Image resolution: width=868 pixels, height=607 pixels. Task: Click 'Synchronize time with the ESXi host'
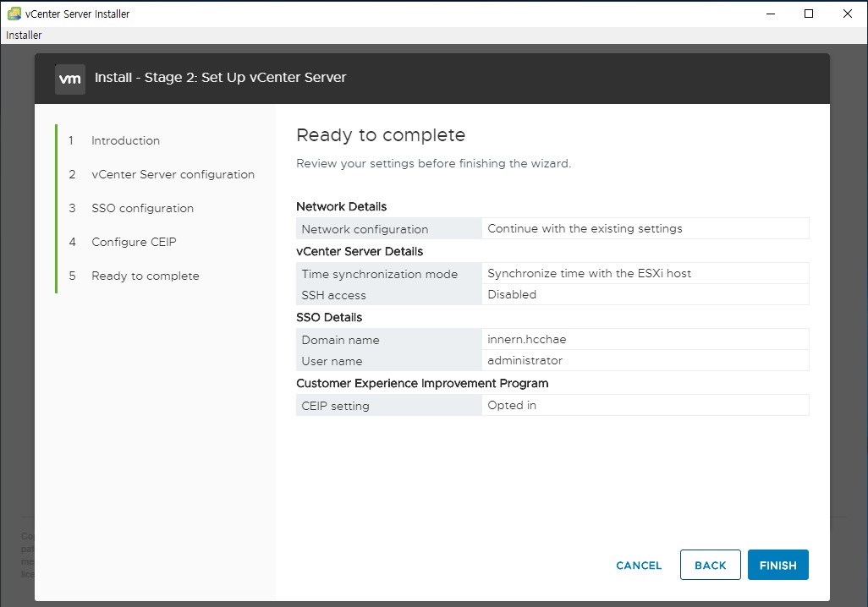coord(589,273)
